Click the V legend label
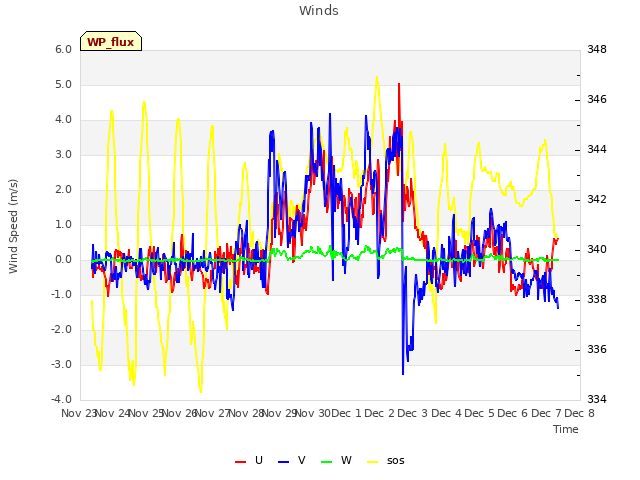This screenshot has width=640, height=480. click(302, 460)
